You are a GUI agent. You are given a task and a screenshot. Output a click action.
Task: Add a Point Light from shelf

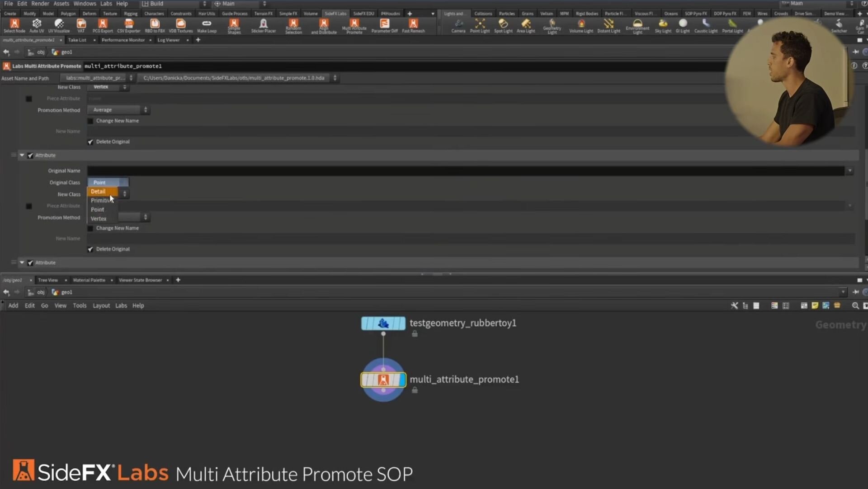point(480,26)
